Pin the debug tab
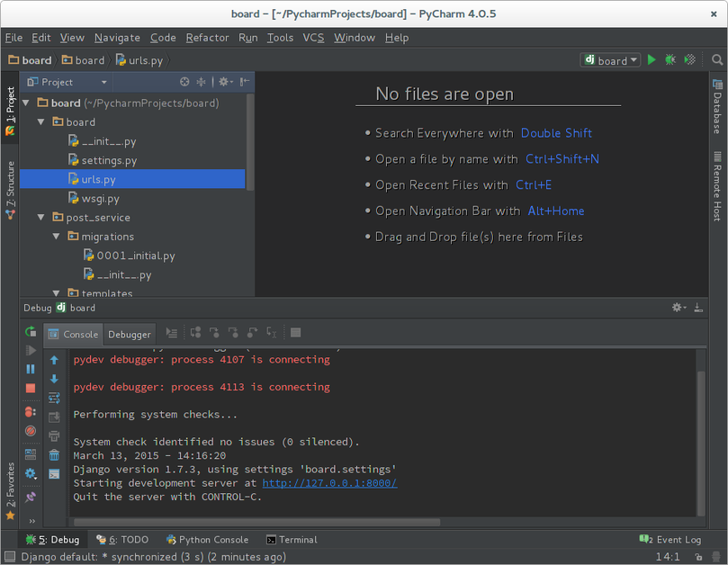 coord(31,498)
